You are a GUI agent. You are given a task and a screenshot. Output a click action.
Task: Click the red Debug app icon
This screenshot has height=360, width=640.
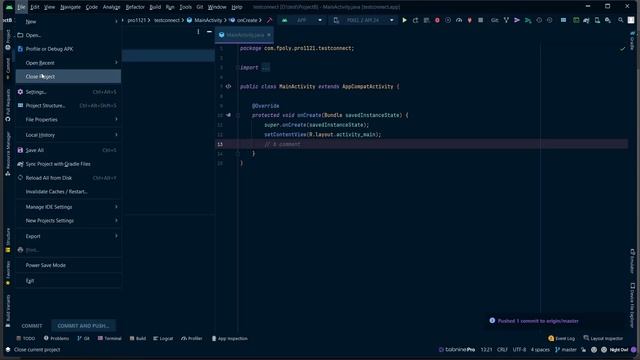(437, 20)
